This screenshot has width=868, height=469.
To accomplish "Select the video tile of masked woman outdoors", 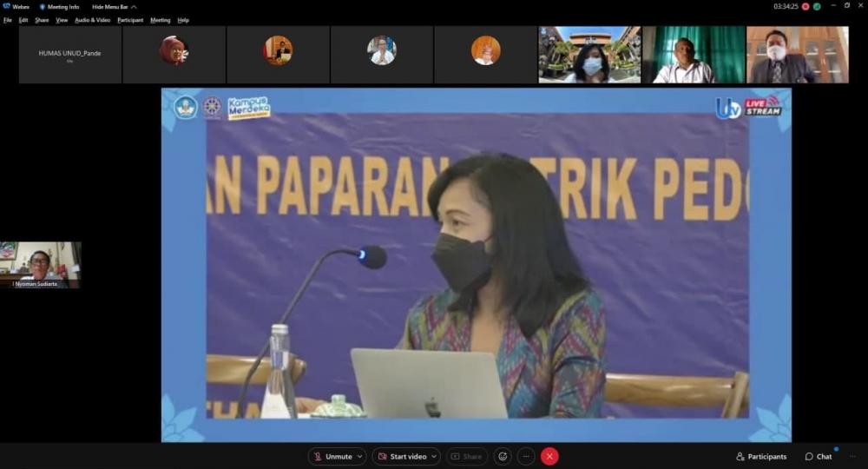I will click(589, 55).
